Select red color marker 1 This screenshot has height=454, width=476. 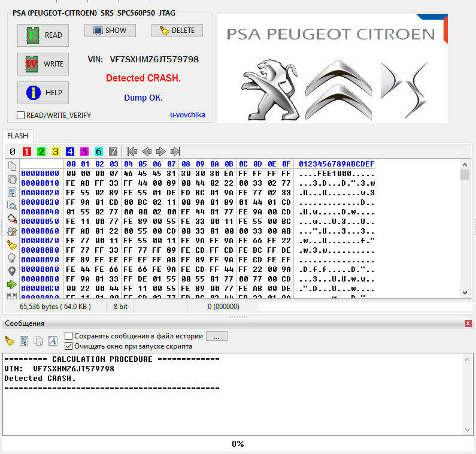click(x=27, y=151)
